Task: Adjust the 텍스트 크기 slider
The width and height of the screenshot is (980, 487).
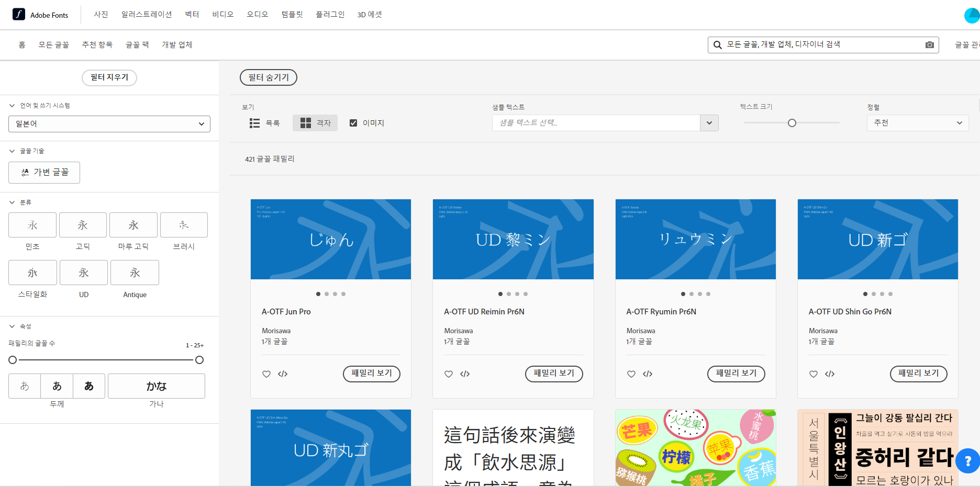Action: pyautogui.click(x=792, y=122)
